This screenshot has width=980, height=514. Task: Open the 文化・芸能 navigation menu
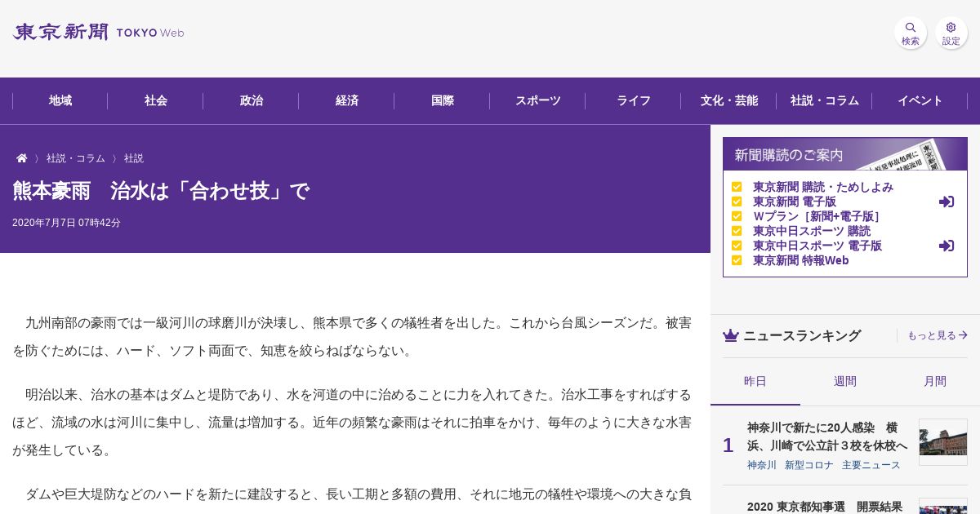click(x=729, y=101)
